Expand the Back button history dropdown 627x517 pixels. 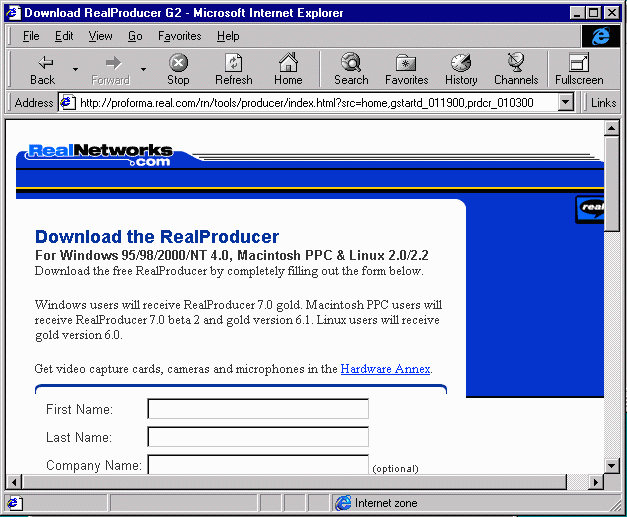click(75, 70)
